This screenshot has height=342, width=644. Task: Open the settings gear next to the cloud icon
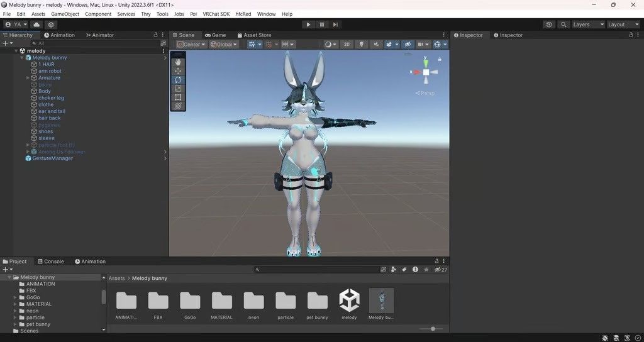click(51, 25)
